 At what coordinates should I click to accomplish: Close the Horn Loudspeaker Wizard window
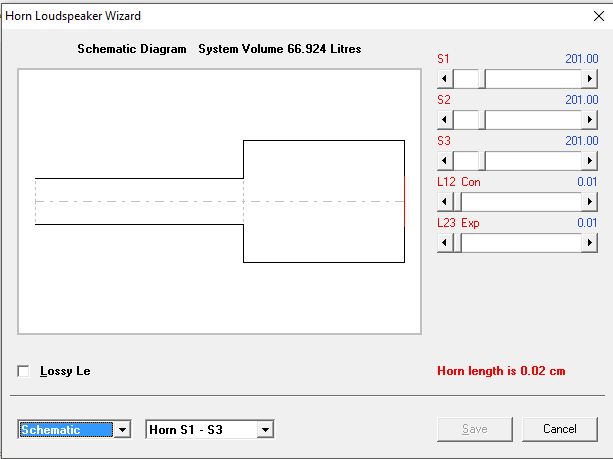click(599, 16)
